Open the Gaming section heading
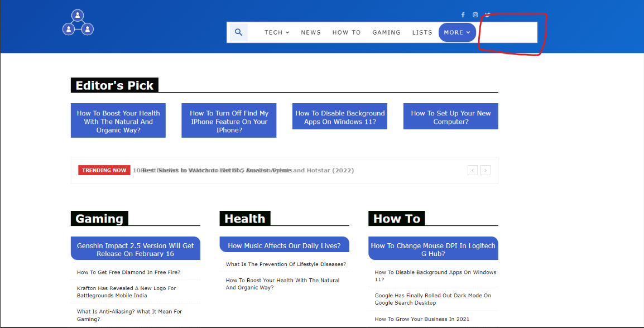This screenshot has width=644, height=328. 99,219
